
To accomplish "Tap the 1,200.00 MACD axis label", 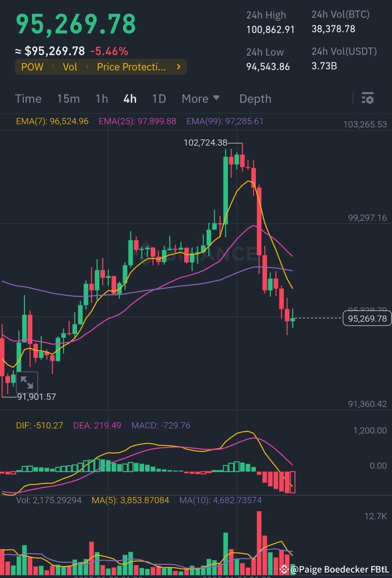I will [370, 430].
